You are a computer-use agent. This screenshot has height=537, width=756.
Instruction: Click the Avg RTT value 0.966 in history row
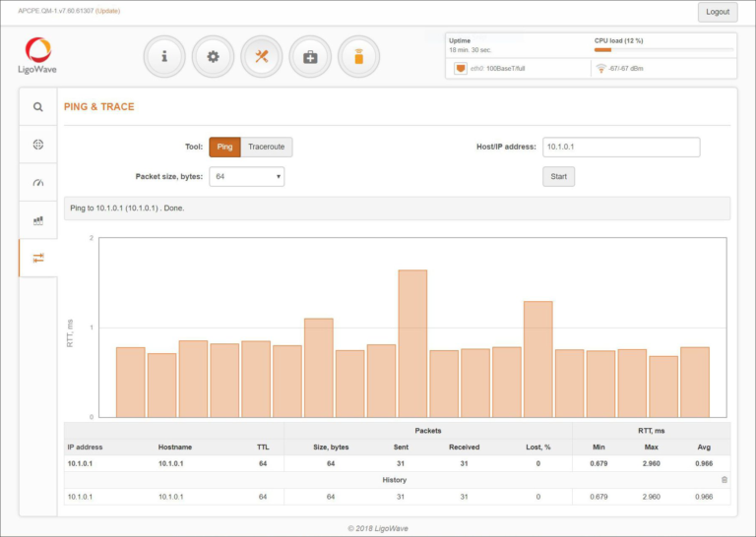tap(704, 497)
